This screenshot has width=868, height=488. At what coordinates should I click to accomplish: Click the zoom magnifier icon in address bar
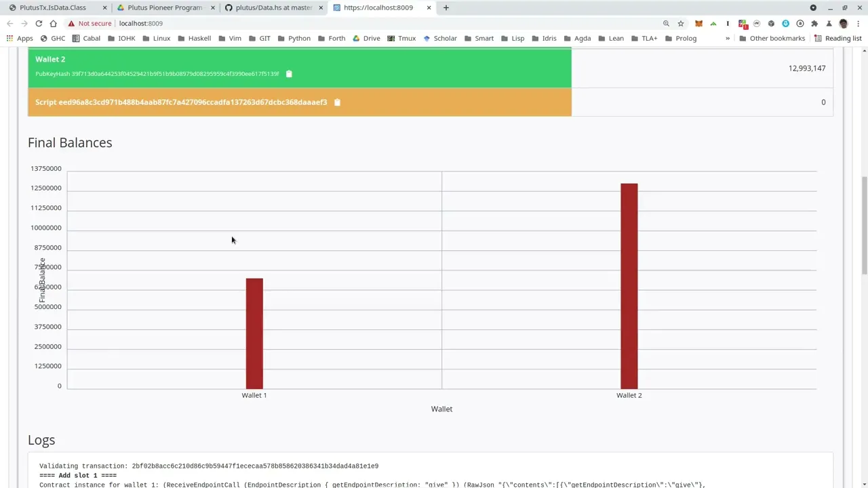[666, 24]
